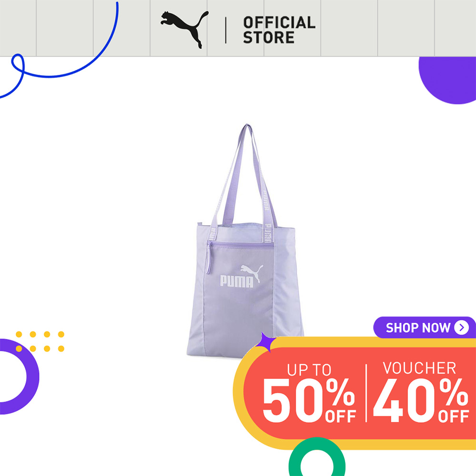Click the white Puma logo on bag
Viewport: 476px width, 476px height.
[x=241, y=276]
